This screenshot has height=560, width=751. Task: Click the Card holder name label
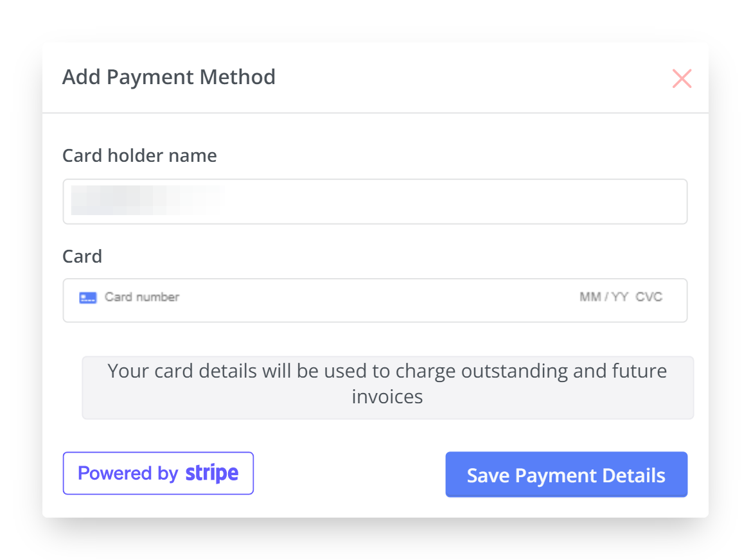139,155
